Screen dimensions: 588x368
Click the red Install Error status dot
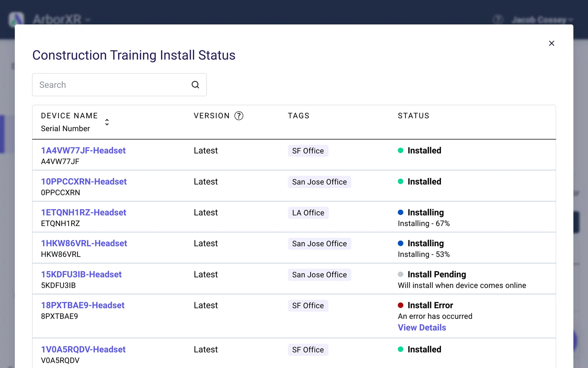[x=401, y=305]
